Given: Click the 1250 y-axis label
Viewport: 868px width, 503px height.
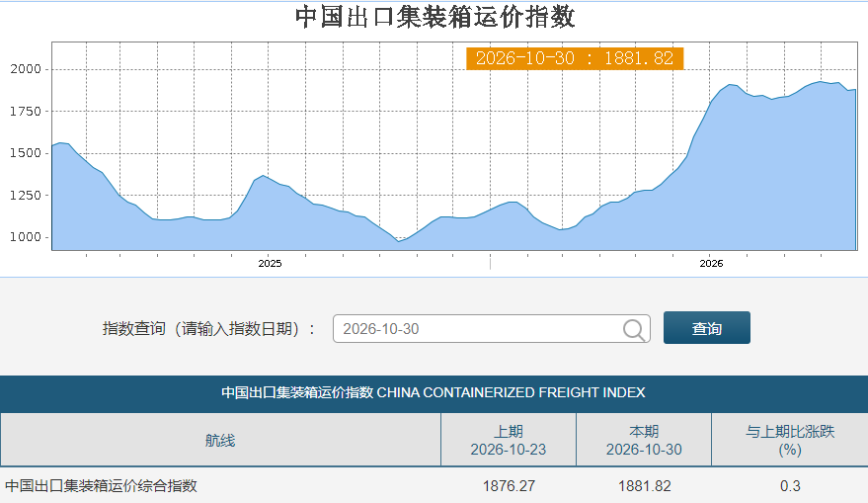Looking at the screenshot, I should tap(26, 196).
